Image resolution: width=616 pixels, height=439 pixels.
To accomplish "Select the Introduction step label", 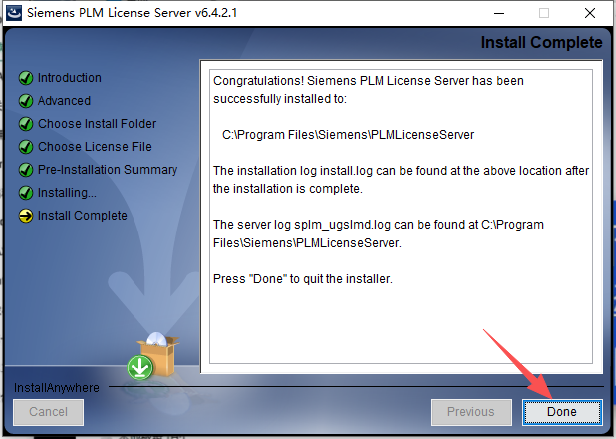I will [x=70, y=78].
